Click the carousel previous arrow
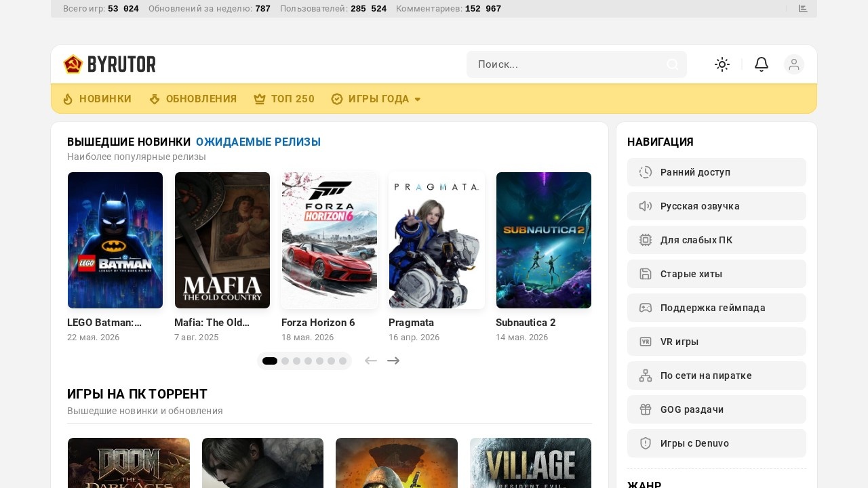Viewport: 868px width, 488px height. click(x=370, y=361)
